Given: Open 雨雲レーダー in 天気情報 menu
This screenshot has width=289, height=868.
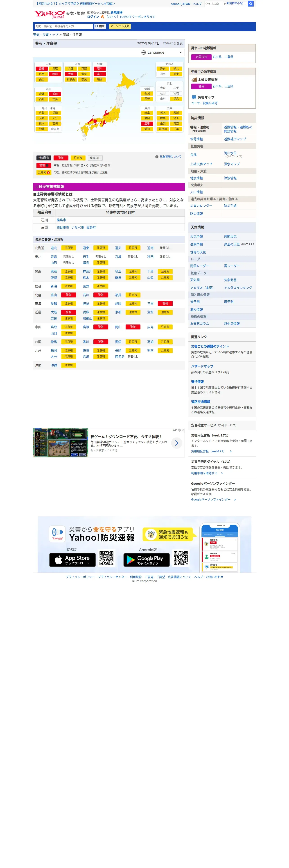Looking at the screenshot, I should (199, 266).
